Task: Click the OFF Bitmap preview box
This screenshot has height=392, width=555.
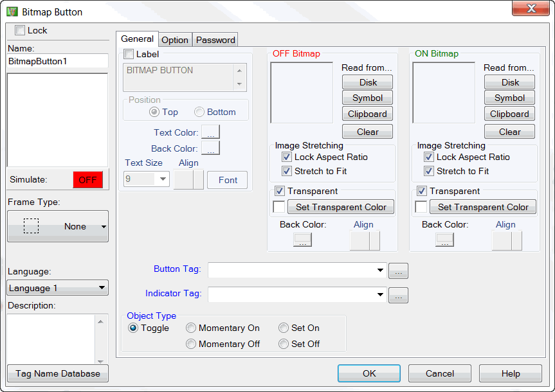Action: coord(302,93)
